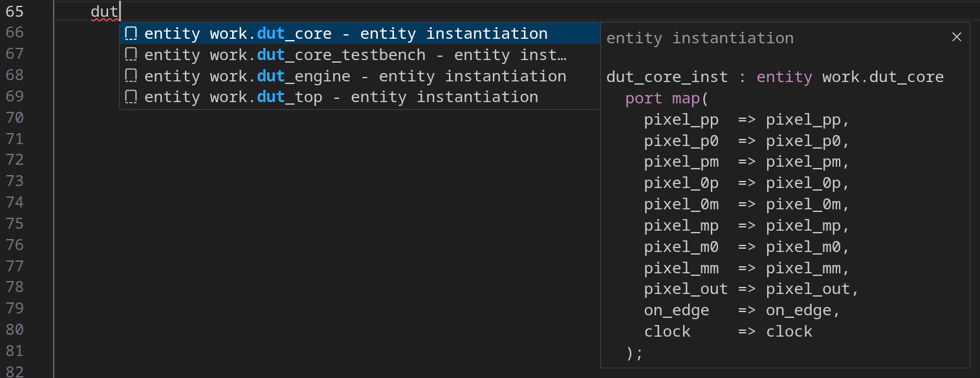Image resolution: width=980 pixels, height=378 pixels.
Task: Click the snippet icon next to work.dut_top
Action: pyautogui.click(x=131, y=97)
